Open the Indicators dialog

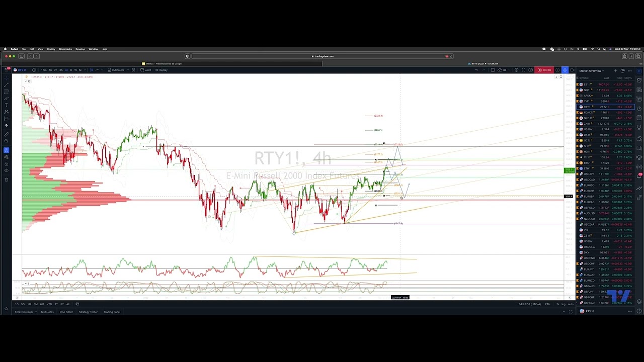coord(116,70)
